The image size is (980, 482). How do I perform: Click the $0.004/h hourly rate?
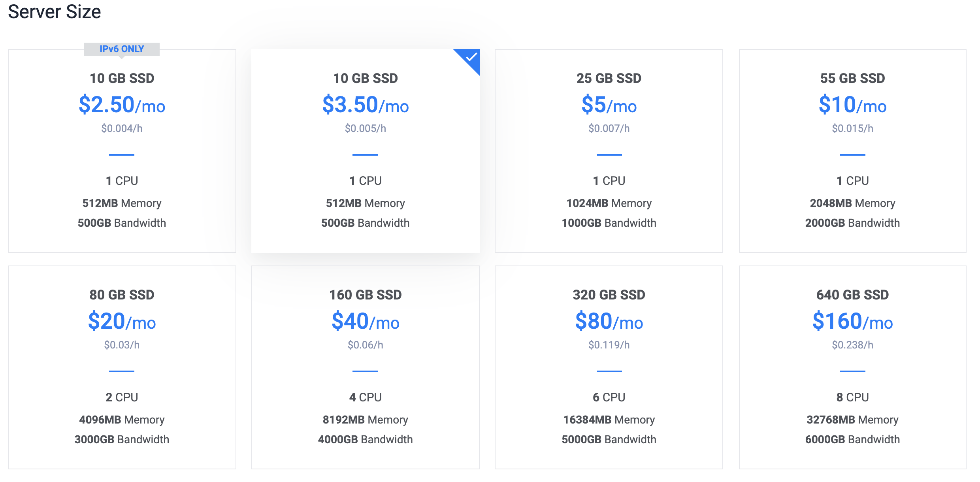pos(122,128)
